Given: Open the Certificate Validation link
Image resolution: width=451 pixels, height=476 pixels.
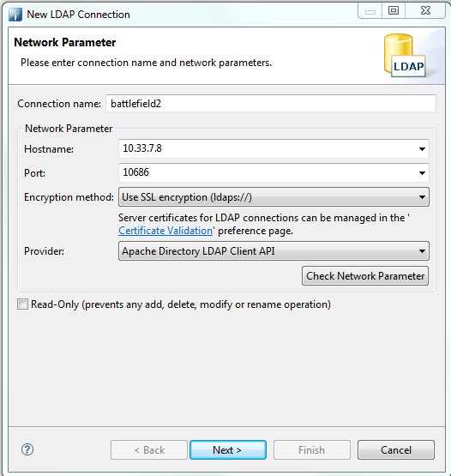Looking at the screenshot, I should (165, 231).
